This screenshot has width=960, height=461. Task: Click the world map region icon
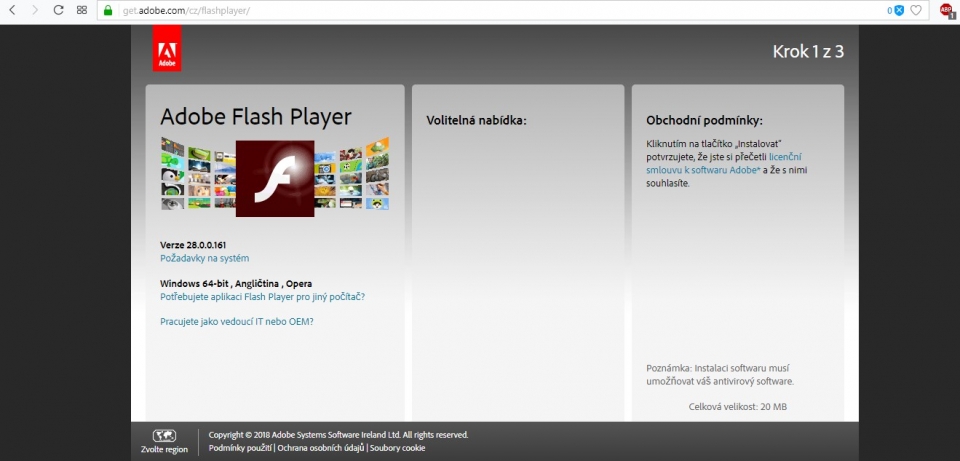[164, 436]
